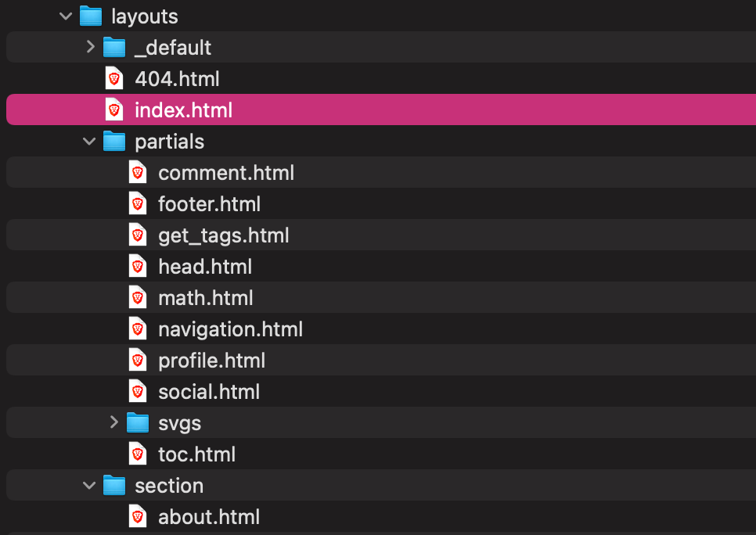Viewport: 756px width, 535px height.
Task: Click the file icon beside navigation.html
Action: click(138, 329)
